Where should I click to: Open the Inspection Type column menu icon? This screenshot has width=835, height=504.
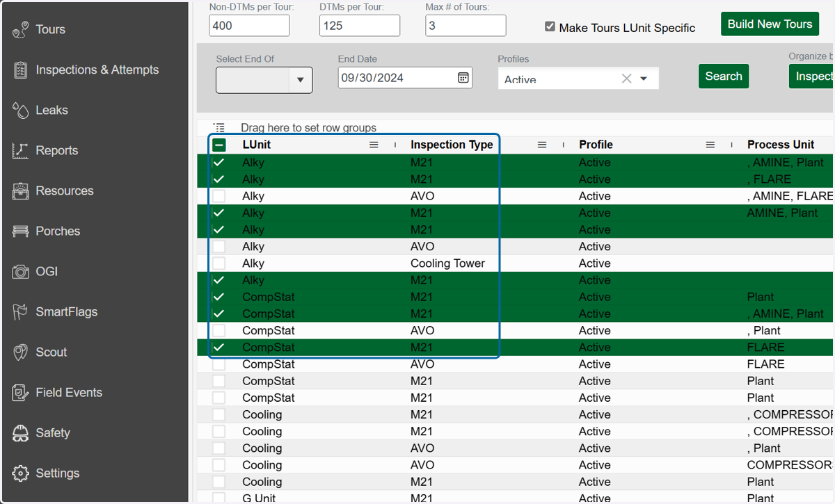click(542, 145)
